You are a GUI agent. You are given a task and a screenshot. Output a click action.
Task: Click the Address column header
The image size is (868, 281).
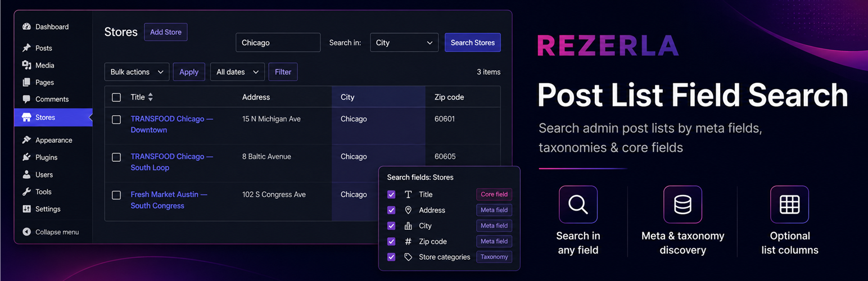tap(256, 97)
